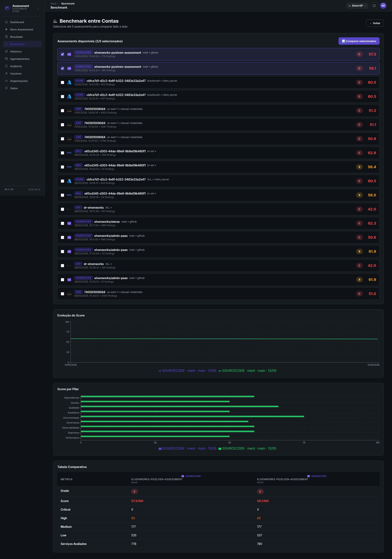The width and height of the screenshot is (392, 559).
Task: Click Comparar selecionados button
Action: [359, 41]
